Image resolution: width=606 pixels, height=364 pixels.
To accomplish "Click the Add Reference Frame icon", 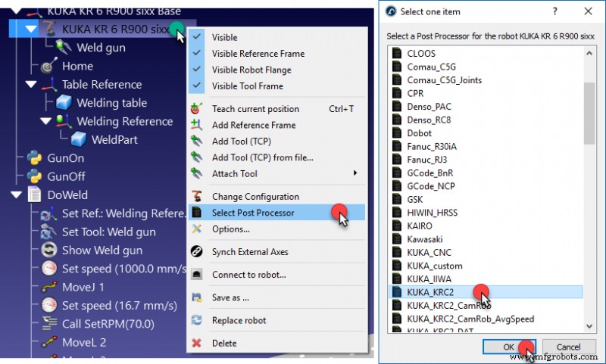I will click(x=197, y=125).
